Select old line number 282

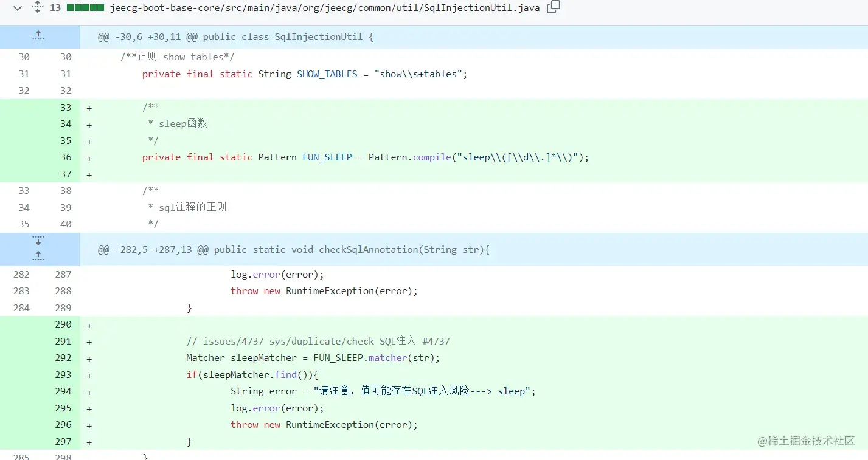(21, 275)
